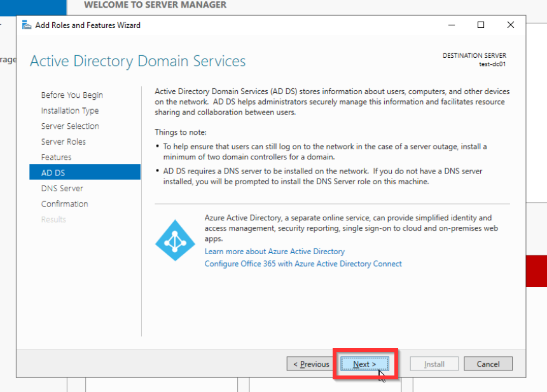Image resolution: width=547 pixels, height=392 pixels.
Task: Click the Next button
Action: tap(364, 364)
